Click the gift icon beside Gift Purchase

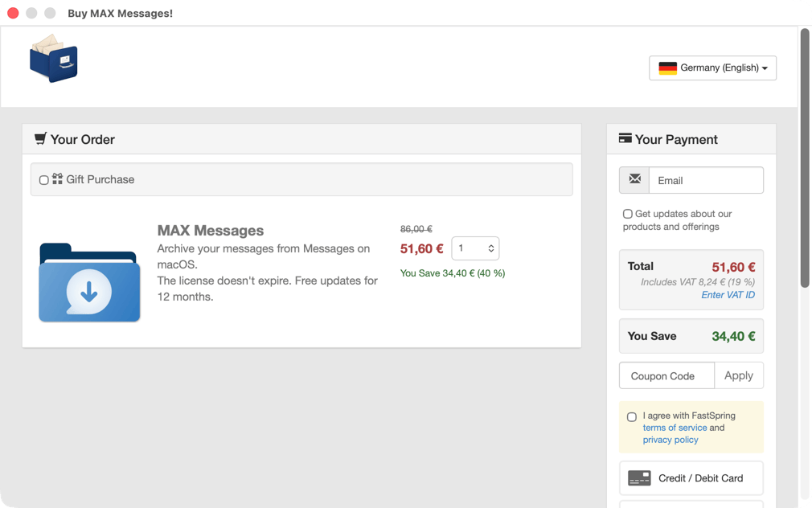[56, 179]
